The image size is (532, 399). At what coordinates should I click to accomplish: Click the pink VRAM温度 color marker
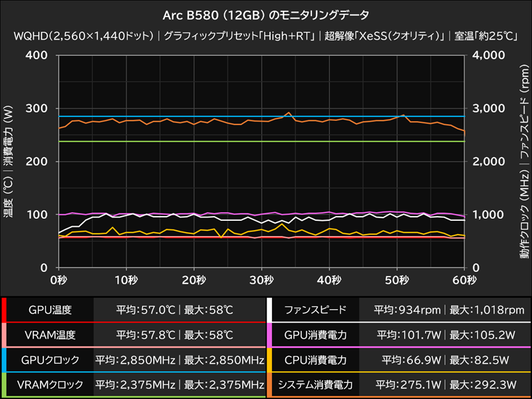pyautogui.click(x=4, y=335)
